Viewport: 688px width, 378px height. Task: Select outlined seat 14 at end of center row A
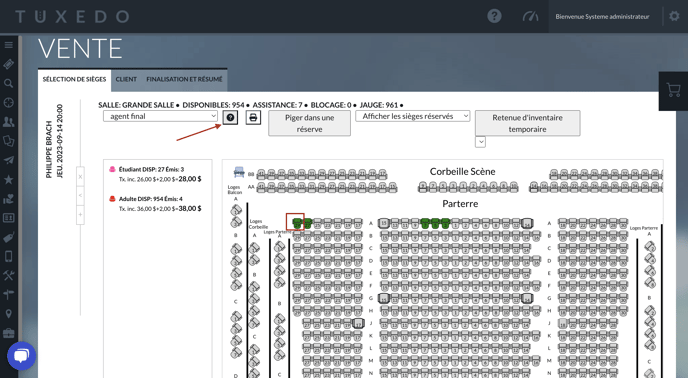[x=527, y=223]
